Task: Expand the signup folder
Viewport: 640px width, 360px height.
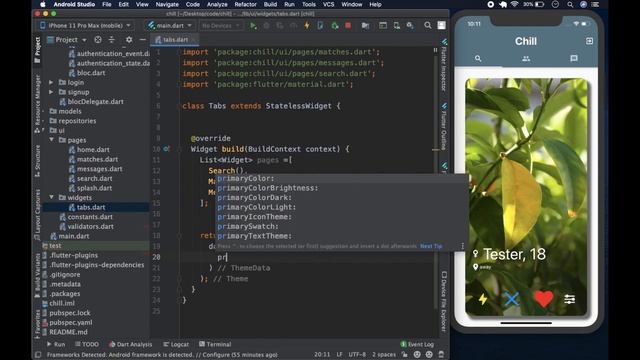Action: [51, 92]
